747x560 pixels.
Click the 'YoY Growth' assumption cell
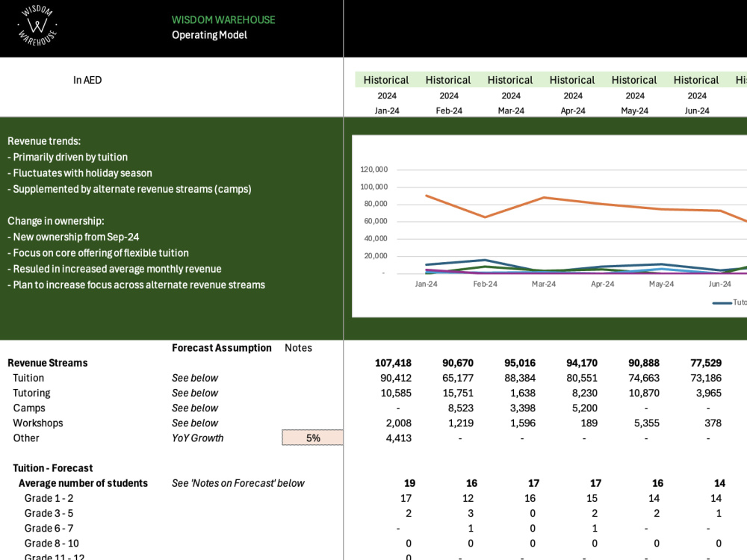(198, 438)
